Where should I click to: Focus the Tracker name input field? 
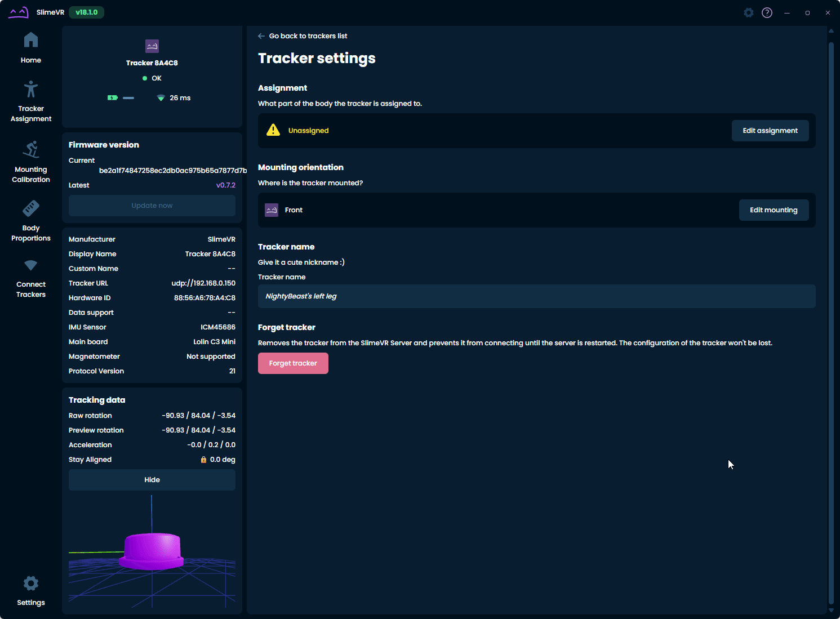536,296
